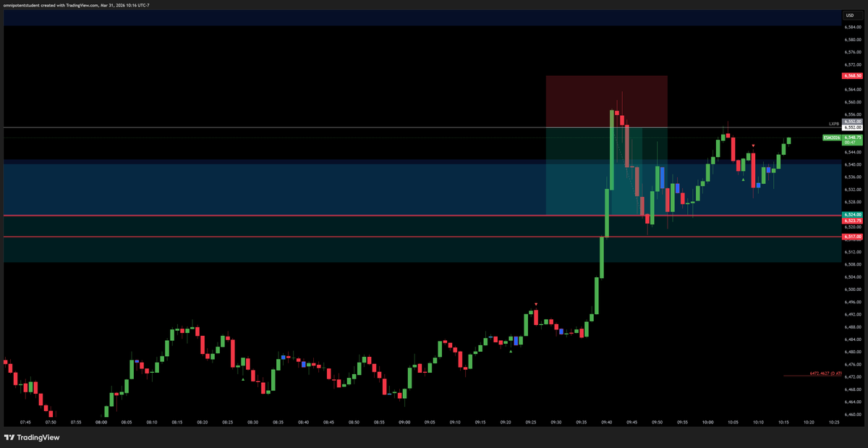Select the short position red stop-loss zone
868x448 pixels.
[606, 101]
